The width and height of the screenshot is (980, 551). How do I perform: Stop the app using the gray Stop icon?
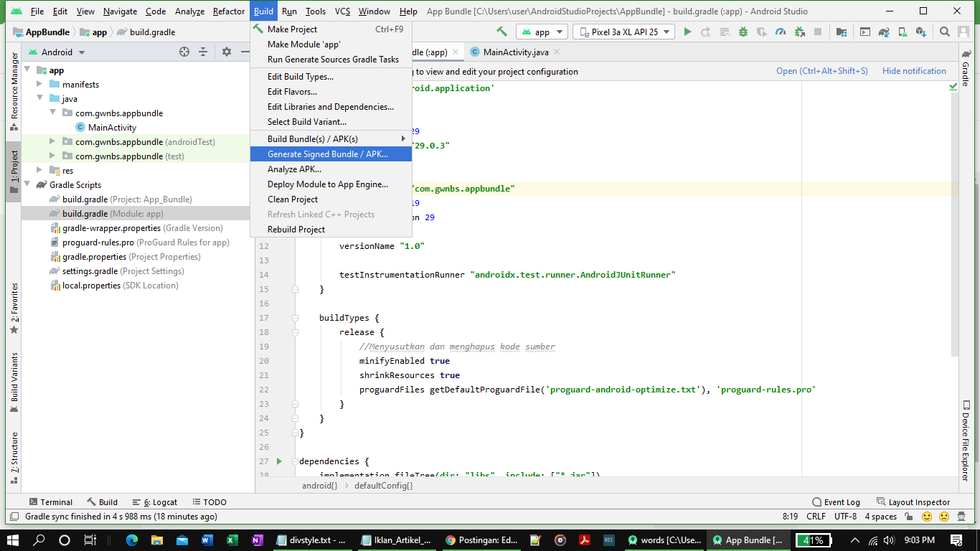click(x=817, y=32)
